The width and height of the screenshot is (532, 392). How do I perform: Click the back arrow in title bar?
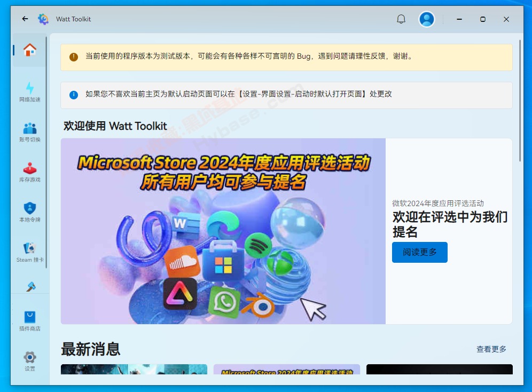pyautogui.click(x=25, y=19)
